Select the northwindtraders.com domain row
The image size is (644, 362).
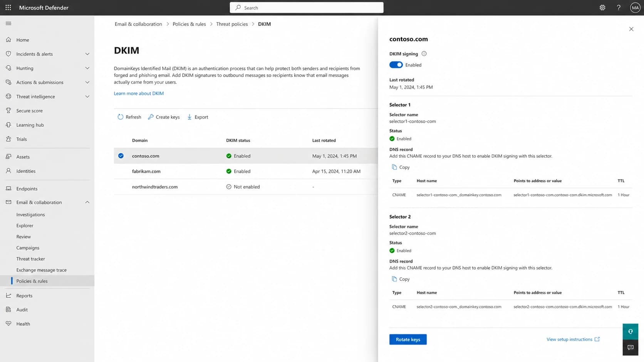click(246, 187)
